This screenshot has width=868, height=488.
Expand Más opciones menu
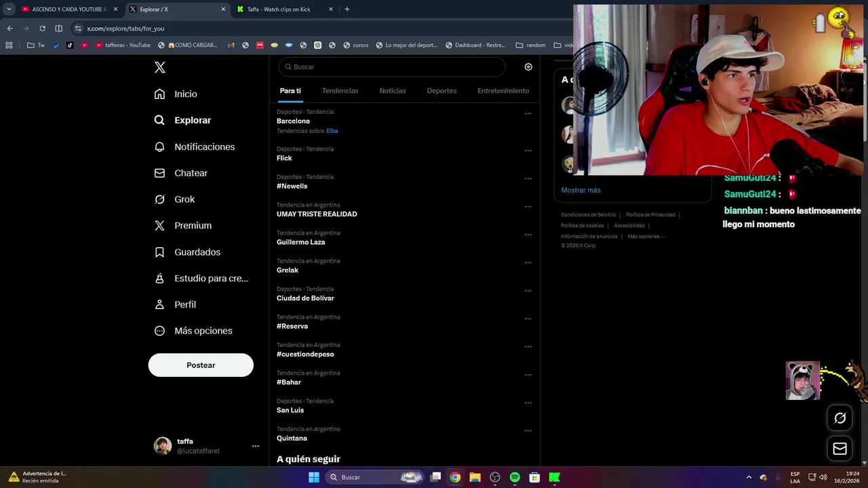point(193,331)
